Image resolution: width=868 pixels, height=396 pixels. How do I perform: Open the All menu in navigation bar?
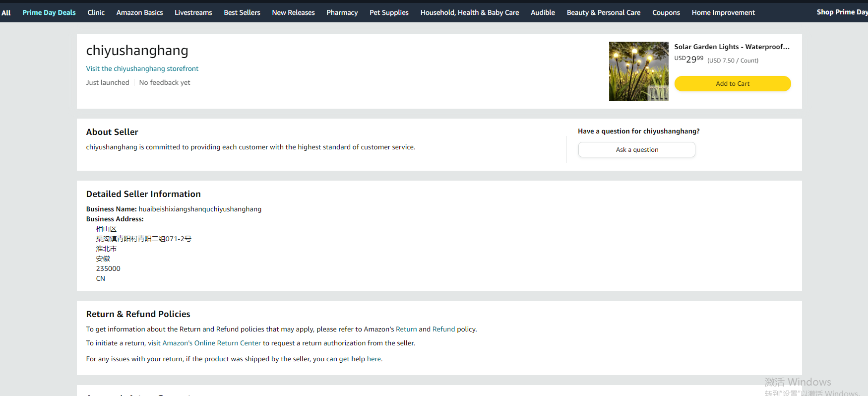(x=6, y=12)
